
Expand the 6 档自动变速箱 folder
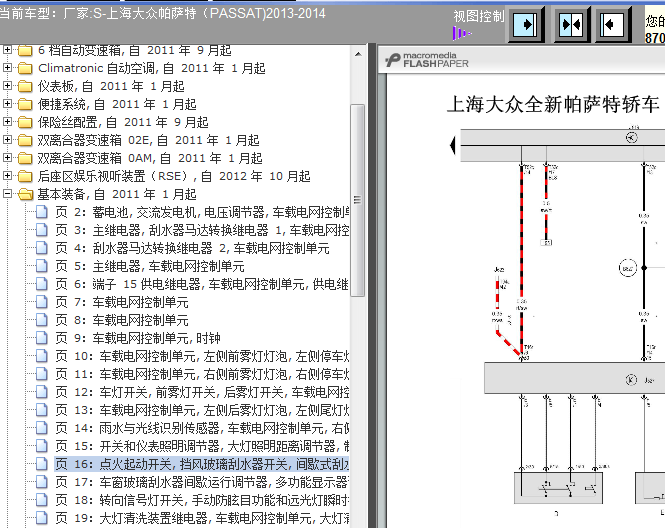pyautogui.click(x=7, y=50)
